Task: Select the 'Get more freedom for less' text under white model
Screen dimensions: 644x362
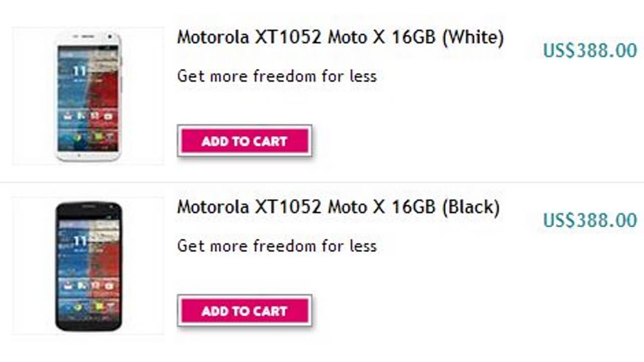Action: click(x=277, y=76)
